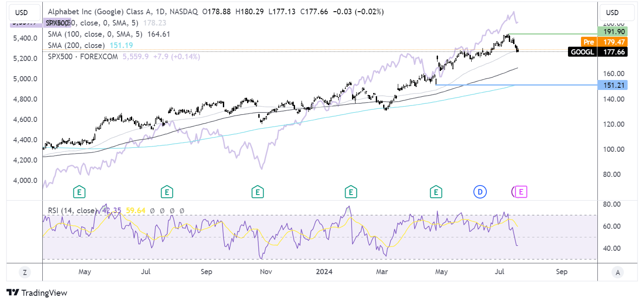
Task: Open the earnings marker just before May 2023
Action: 79,192
